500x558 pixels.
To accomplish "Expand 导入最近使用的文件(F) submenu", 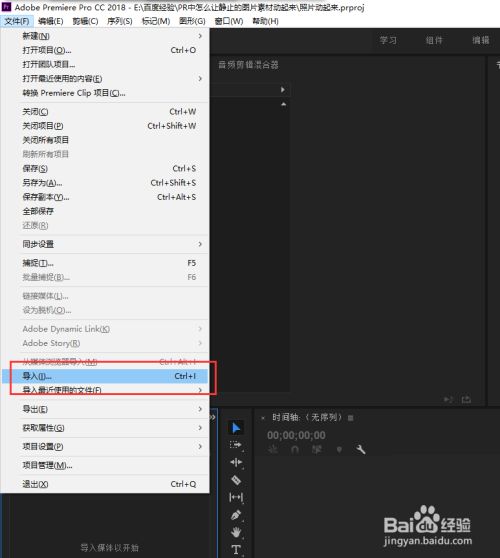I will (105, 390).
